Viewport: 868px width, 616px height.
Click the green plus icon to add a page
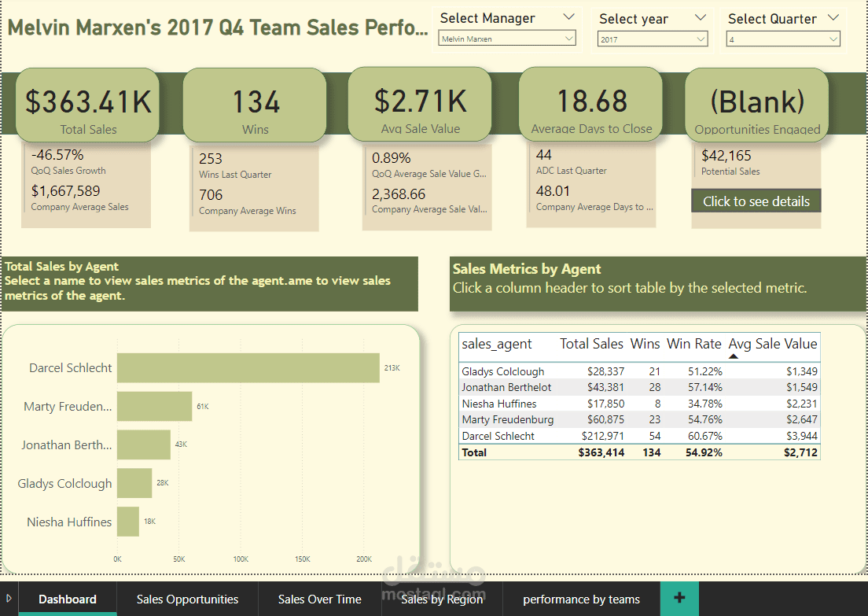coord(679,599)
